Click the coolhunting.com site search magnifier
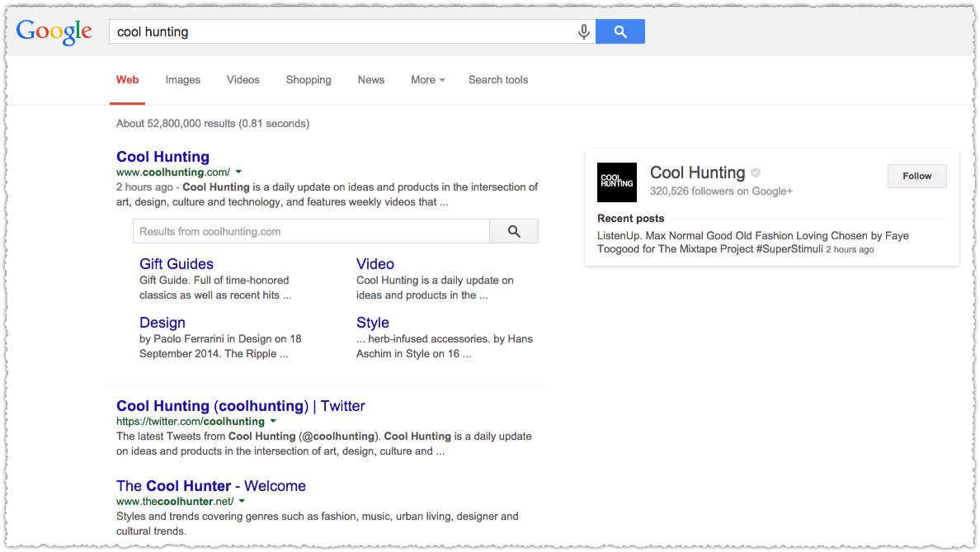Image resolution: width=980 pixels, height=552 pixels. click(x=514, y=231)
